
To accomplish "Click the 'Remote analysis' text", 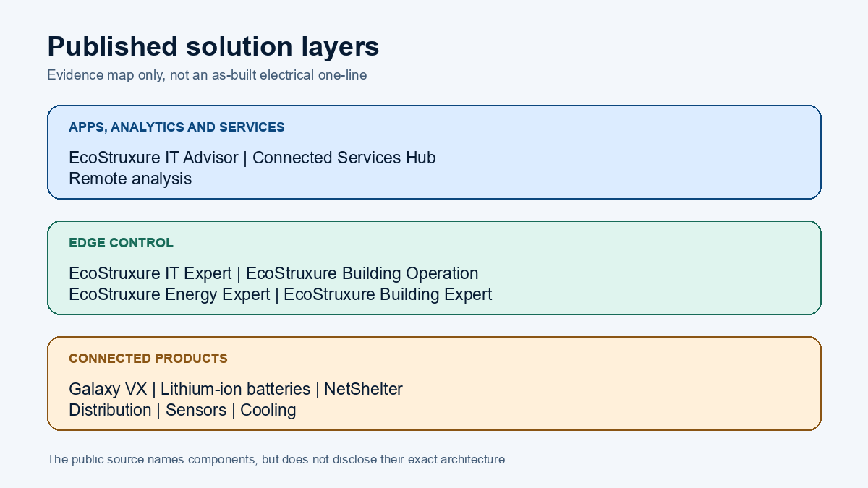I will 130,179.
